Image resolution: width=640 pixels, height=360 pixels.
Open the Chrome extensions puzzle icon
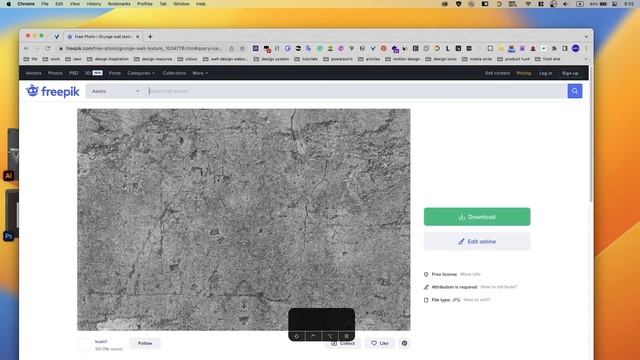point(554,48)
